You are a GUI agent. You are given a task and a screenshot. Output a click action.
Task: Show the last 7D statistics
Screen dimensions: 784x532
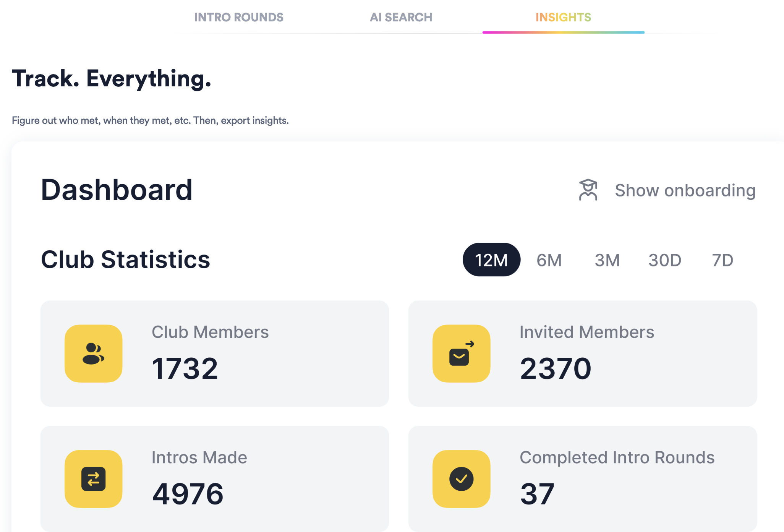click(x=722, y=260)
